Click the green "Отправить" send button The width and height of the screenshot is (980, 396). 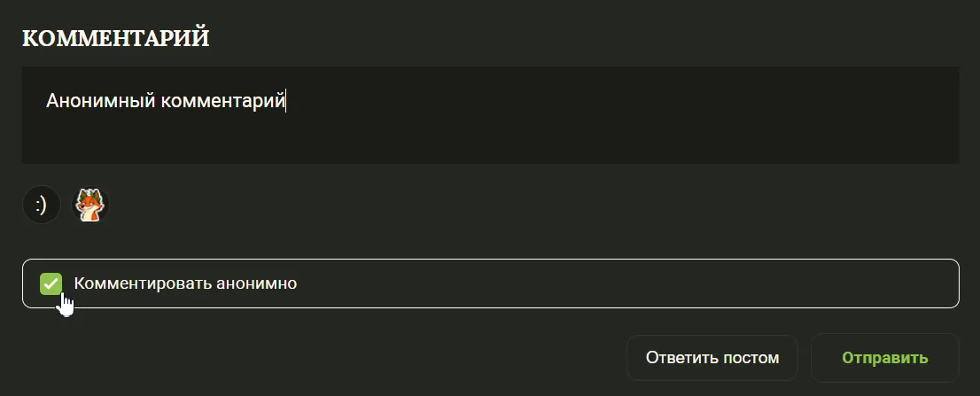[884, 358]
